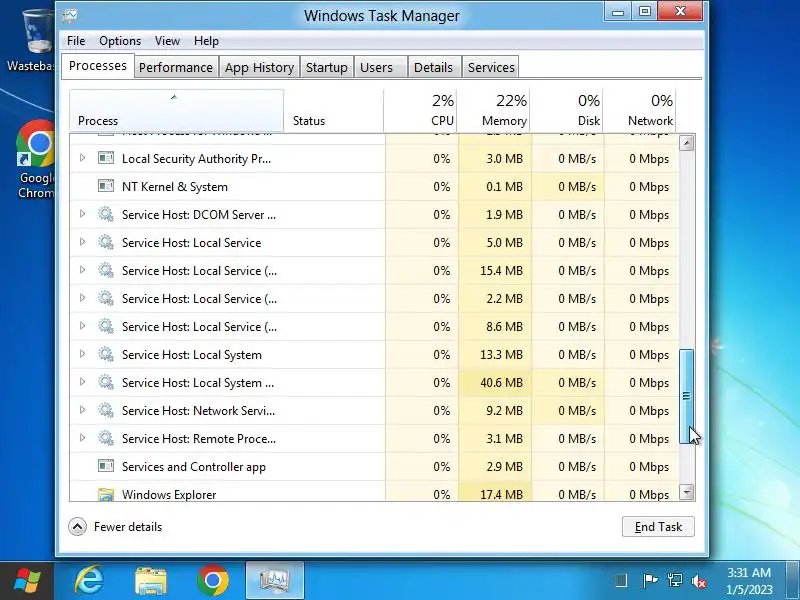Switch to the Details tab

pyautogui.click(x=433, y=67)
